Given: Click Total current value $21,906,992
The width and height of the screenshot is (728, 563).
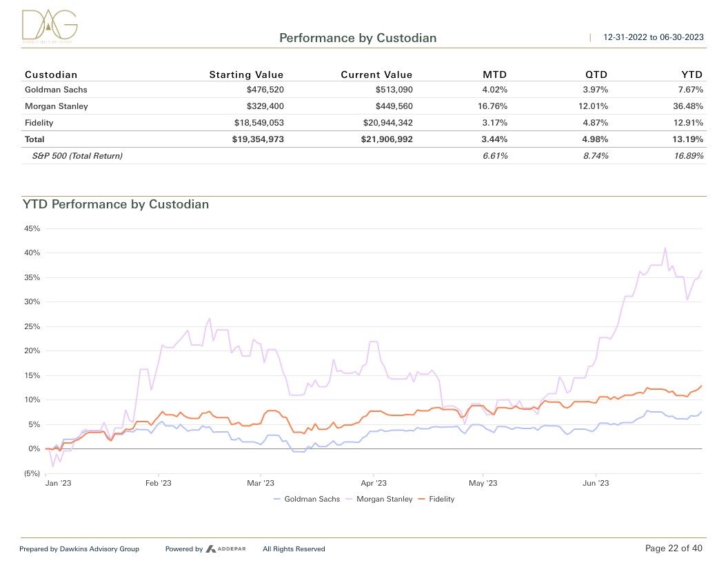Looking at the screenshot, I should 387,139.
